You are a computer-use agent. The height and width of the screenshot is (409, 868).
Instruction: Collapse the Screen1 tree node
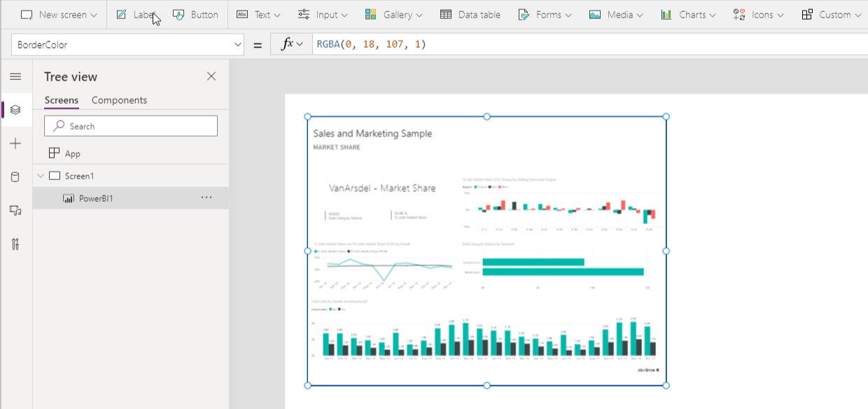pyautogui.click(x=40, y=176)
